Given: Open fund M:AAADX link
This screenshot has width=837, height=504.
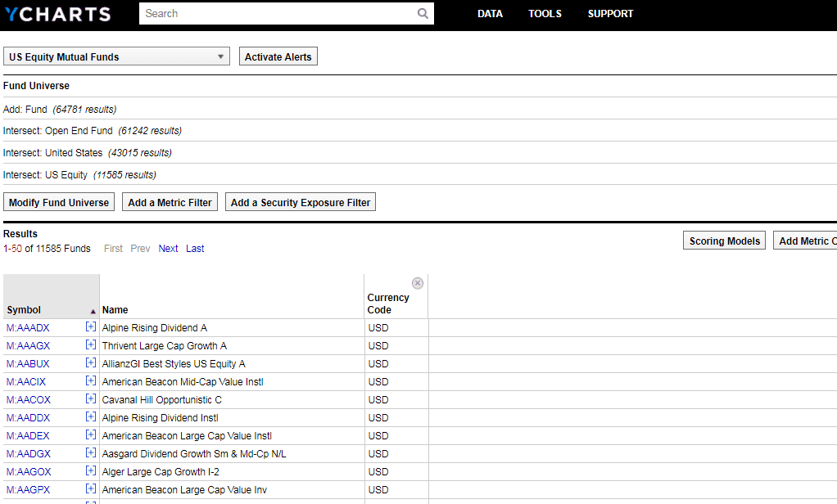Looking at the screenshot, I should tap(28, 328).
